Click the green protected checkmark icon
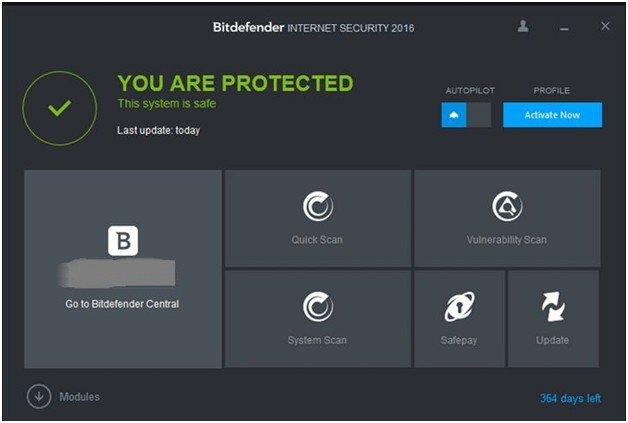The height and width of the screenshot is (423, 628). (60, 108)
